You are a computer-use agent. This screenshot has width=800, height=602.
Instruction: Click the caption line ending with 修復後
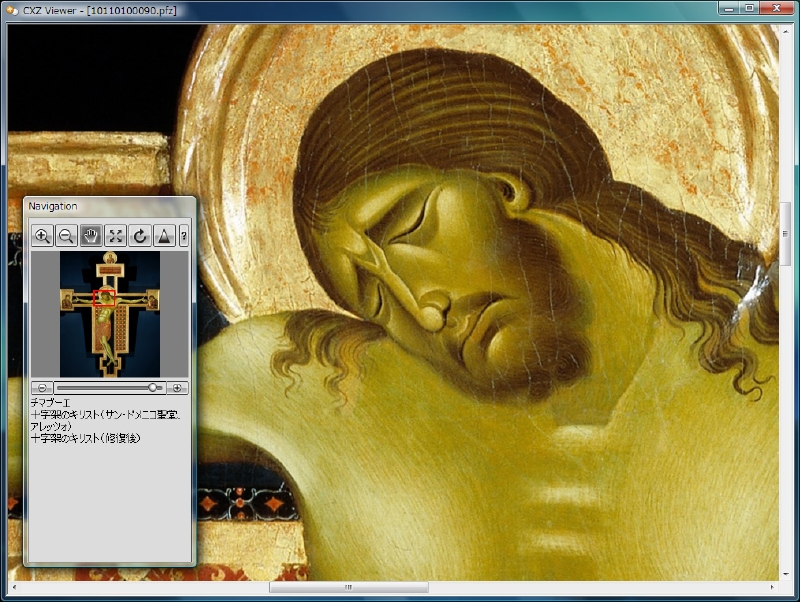pos(85,438)
